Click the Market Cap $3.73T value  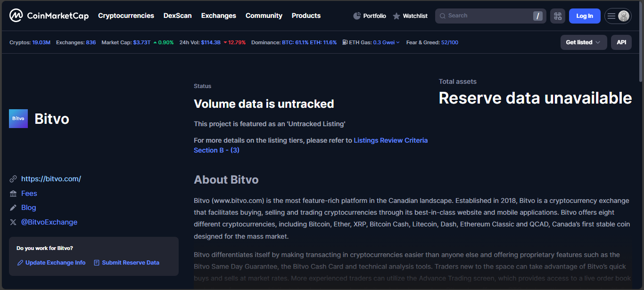coord(142,42)
